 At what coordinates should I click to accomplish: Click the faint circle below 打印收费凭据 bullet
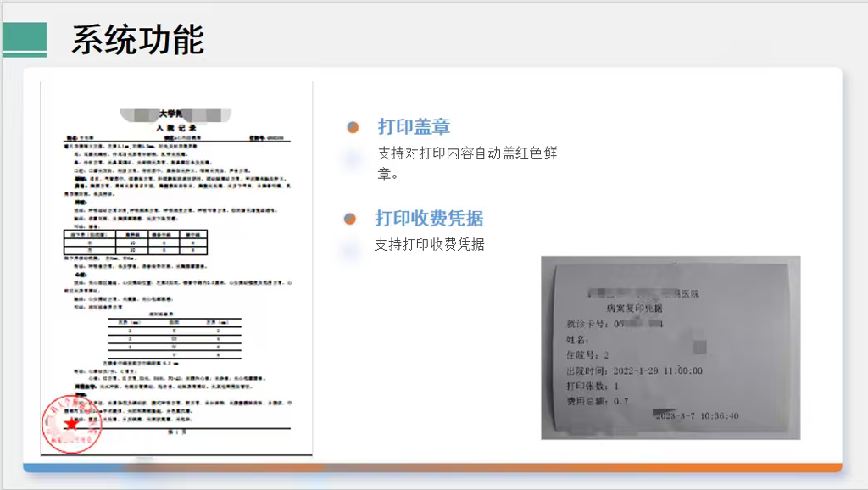point(348,249)
